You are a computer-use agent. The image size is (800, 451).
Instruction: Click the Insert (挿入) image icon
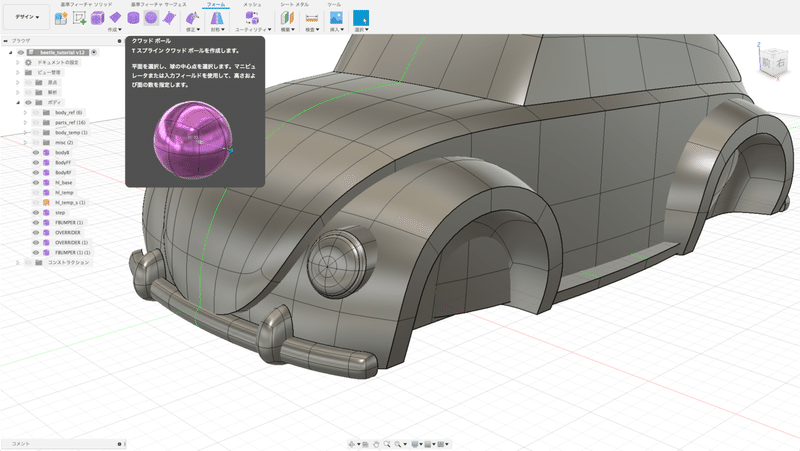click(336, 17)
